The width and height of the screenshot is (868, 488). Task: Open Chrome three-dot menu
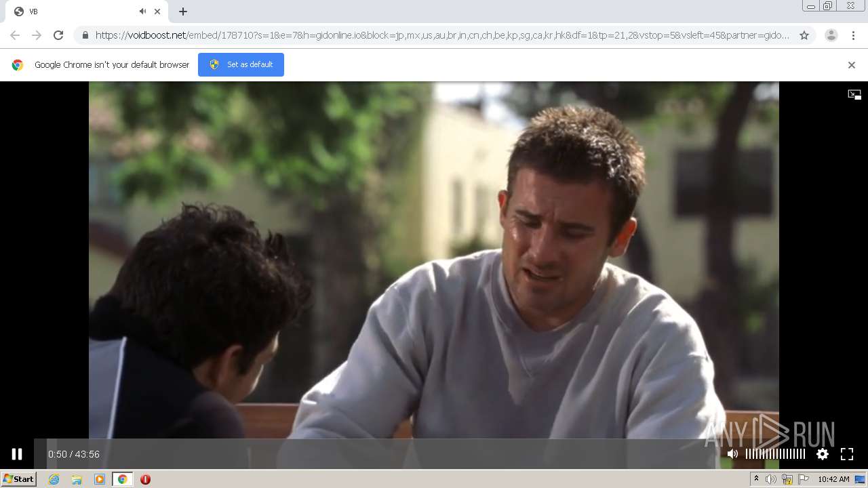click(x=854, y=35)
